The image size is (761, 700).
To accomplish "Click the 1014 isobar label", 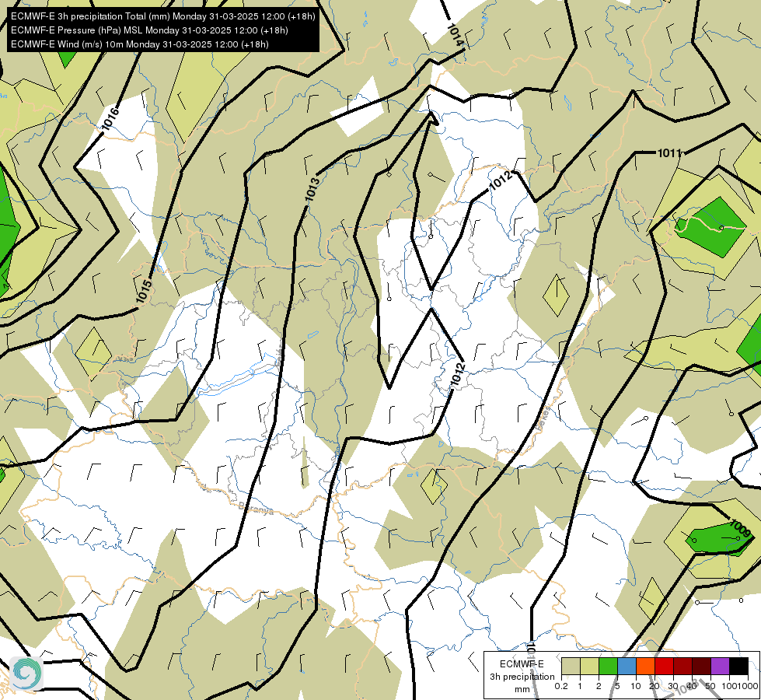I will click(x=454, y=35).
